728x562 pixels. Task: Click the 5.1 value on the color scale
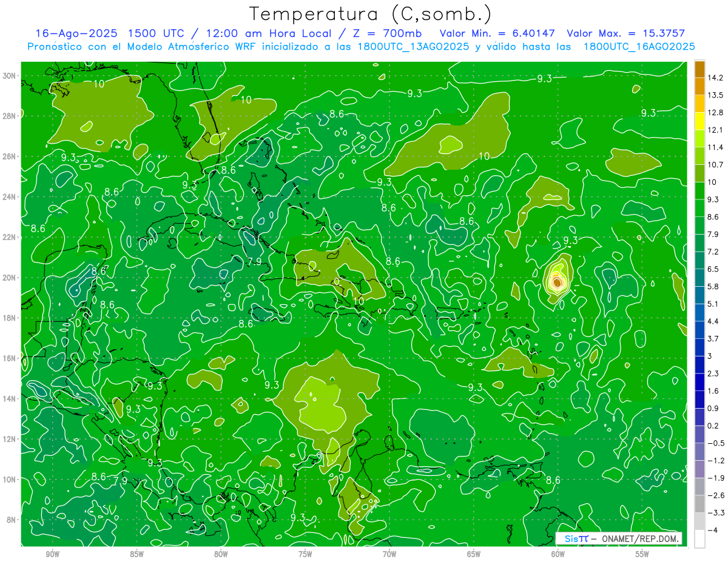tap(713, 304)
